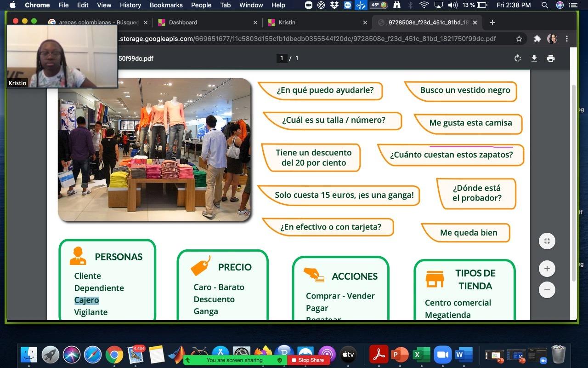Click the PDF page number field
Screen dimensions: 588x368
[x=282, y=58]
